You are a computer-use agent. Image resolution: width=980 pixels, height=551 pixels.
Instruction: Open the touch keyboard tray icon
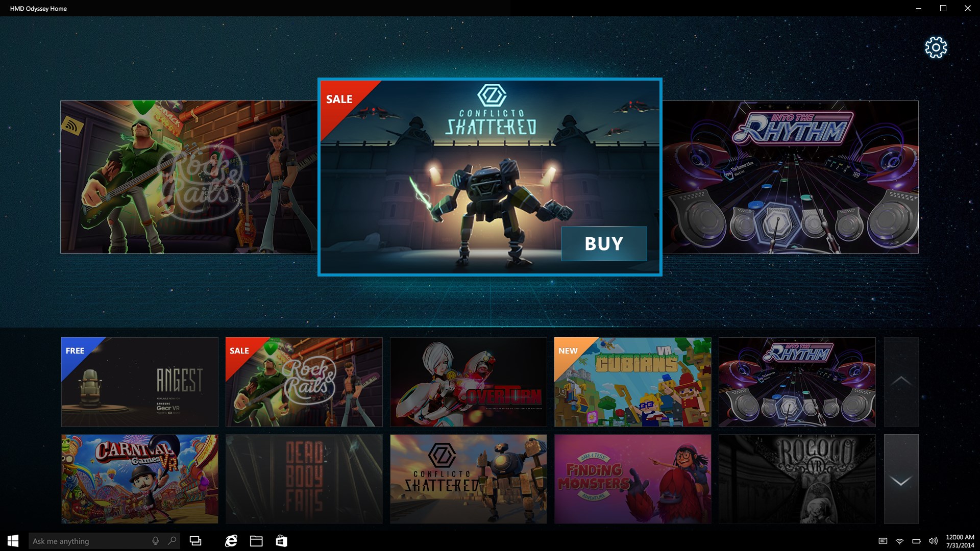[x=883, y=541]
